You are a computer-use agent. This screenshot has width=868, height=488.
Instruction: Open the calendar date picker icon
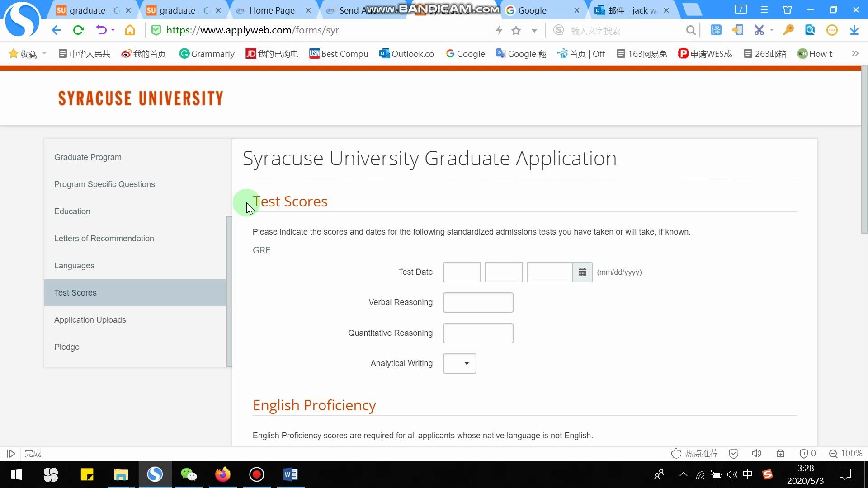tap(582, 272)
